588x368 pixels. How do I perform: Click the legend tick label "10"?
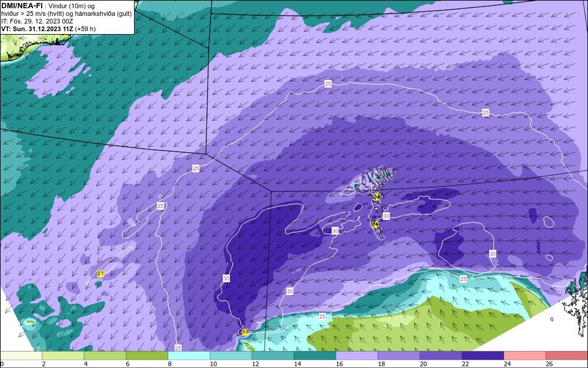(213, 364)
